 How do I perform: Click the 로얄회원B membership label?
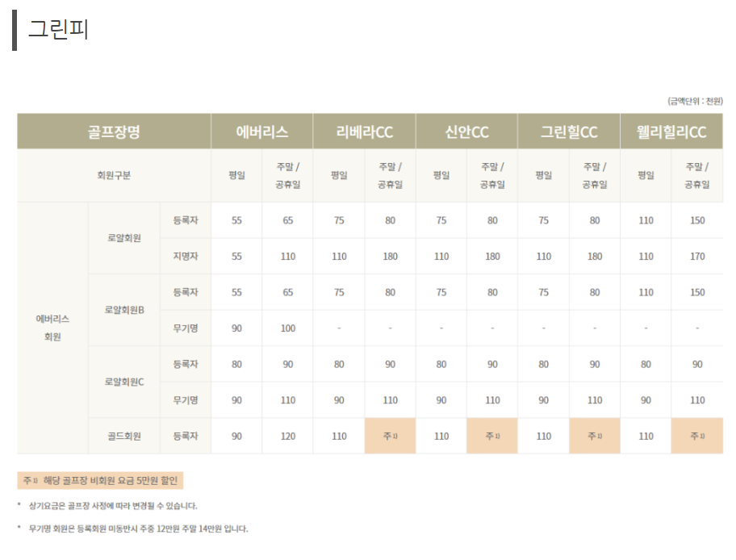coord(124,311)
